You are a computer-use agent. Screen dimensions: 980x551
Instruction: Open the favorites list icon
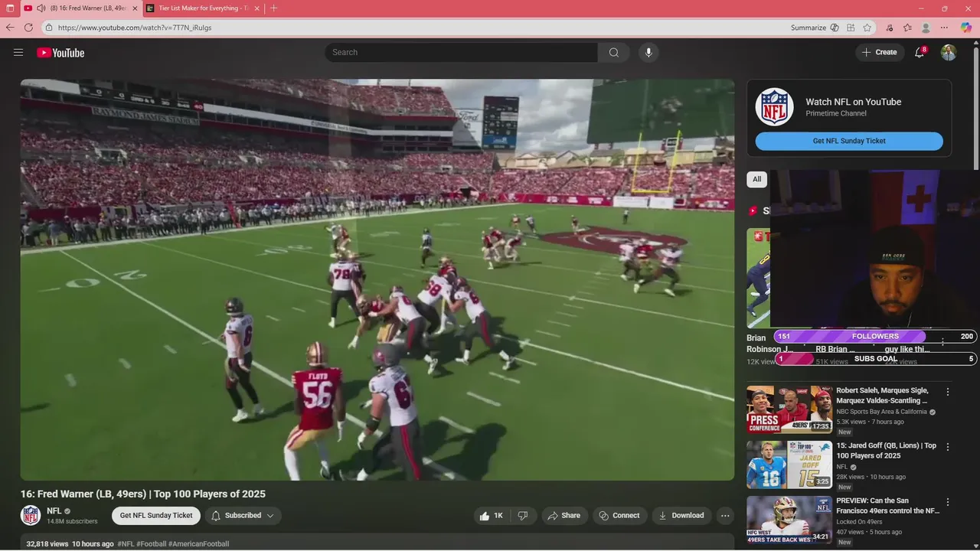(x=907, y=28)
